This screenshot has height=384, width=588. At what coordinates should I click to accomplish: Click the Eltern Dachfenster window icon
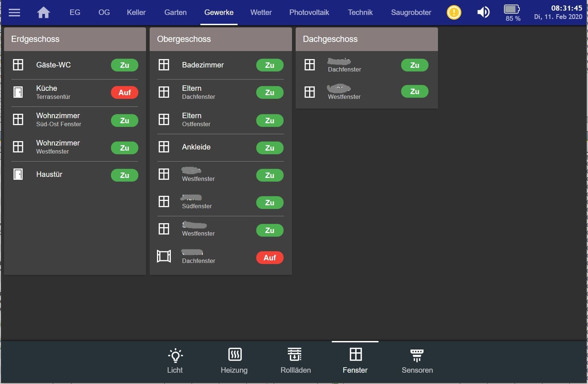pos(164,92)
